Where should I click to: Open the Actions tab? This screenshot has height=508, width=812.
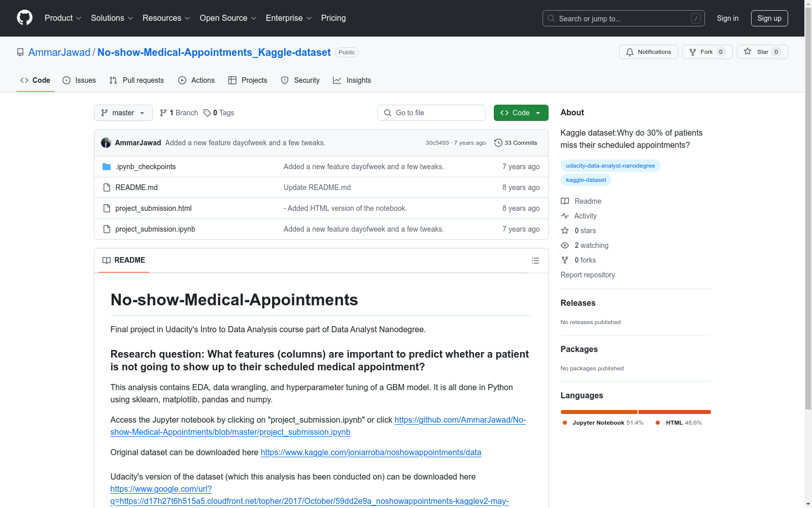196,80
